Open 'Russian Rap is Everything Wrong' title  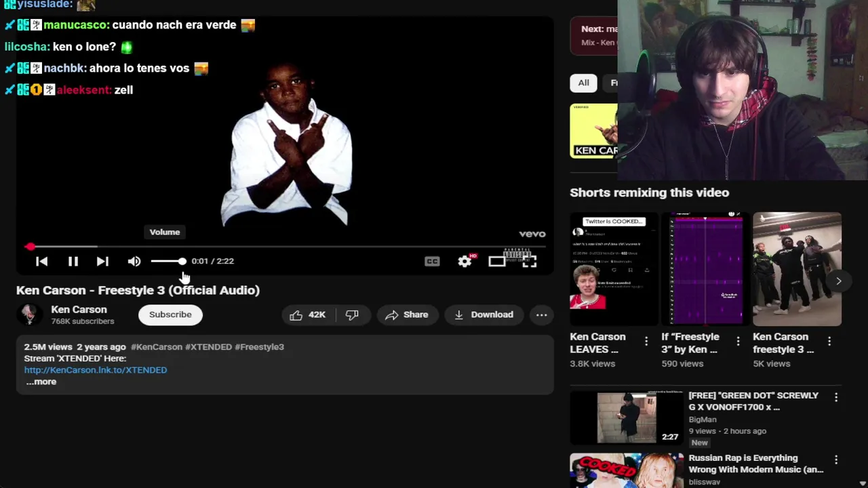coord(756,464)
